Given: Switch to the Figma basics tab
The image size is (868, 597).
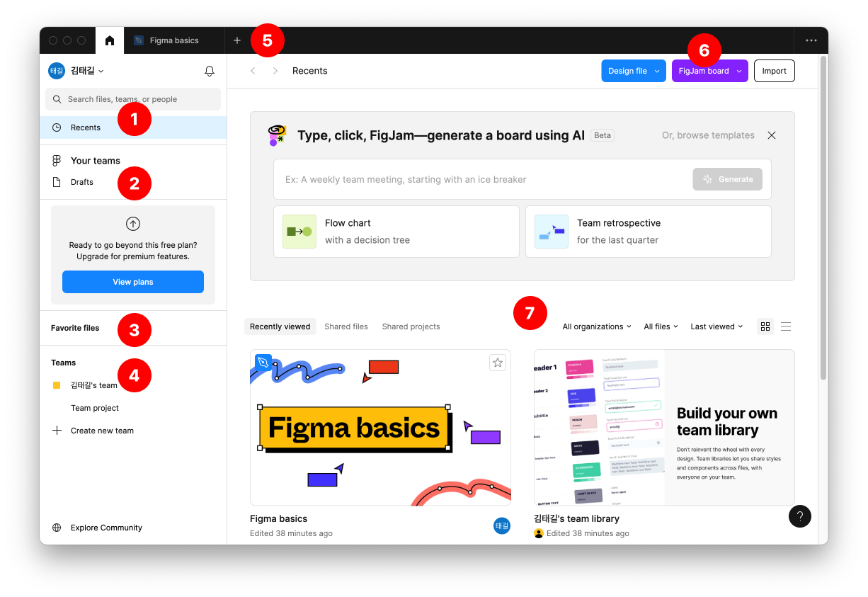Looking at the screenshot, I should (x=174, y=40).
